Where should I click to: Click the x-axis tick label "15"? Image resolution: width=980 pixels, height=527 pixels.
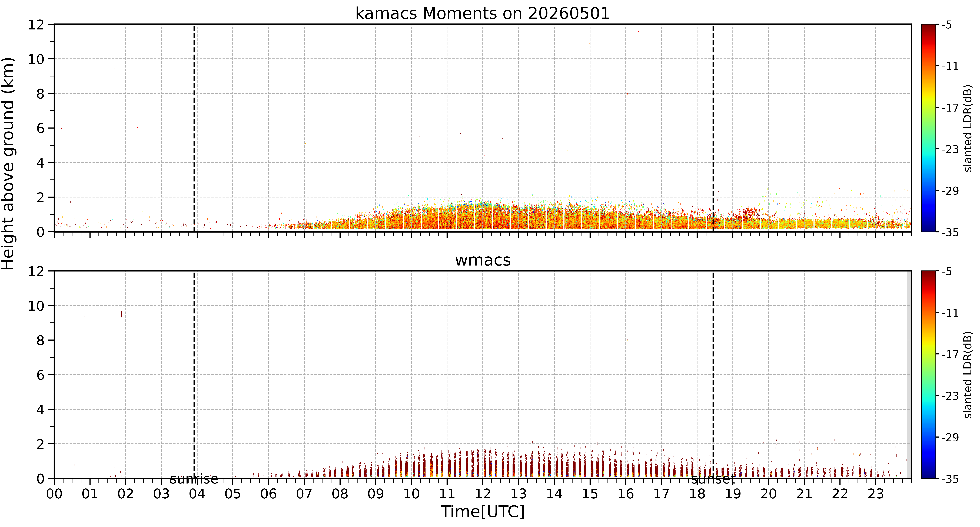pyautogui.click(x=590, y=494)
